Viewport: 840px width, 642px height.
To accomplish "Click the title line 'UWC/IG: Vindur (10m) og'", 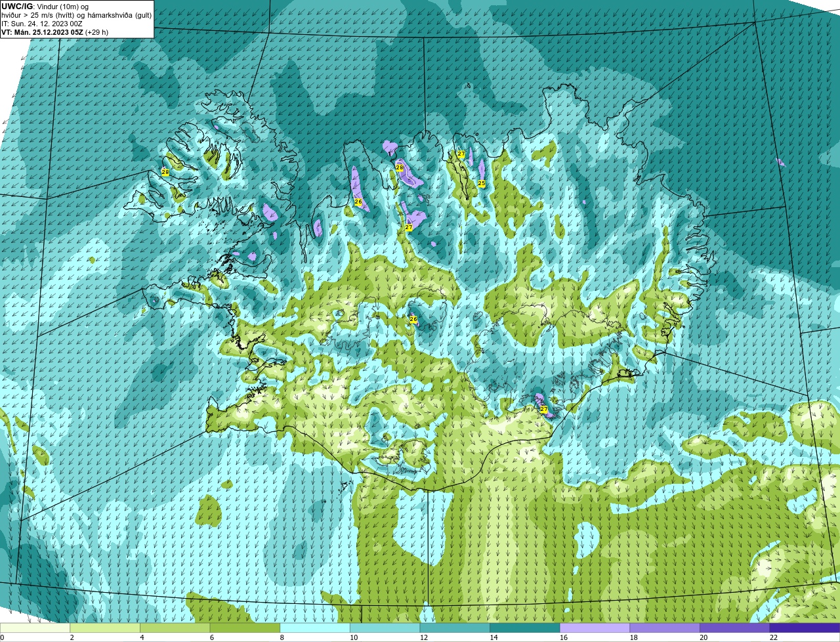I will pyautogui.click(x=45, y=6).
